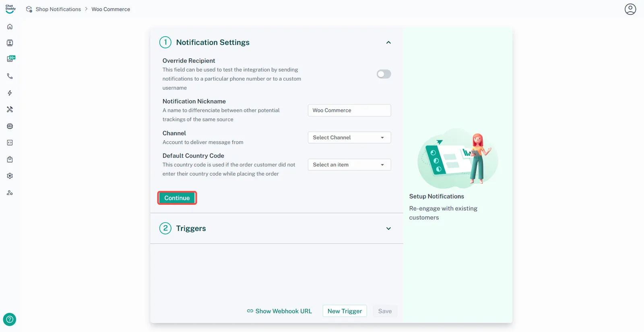Open the crossed tools sidebar icon

click(x=10, y=110)
